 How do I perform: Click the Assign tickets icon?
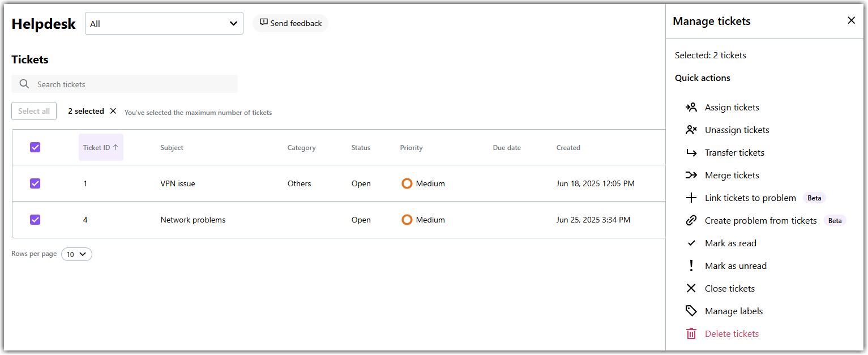click(691, 107)
